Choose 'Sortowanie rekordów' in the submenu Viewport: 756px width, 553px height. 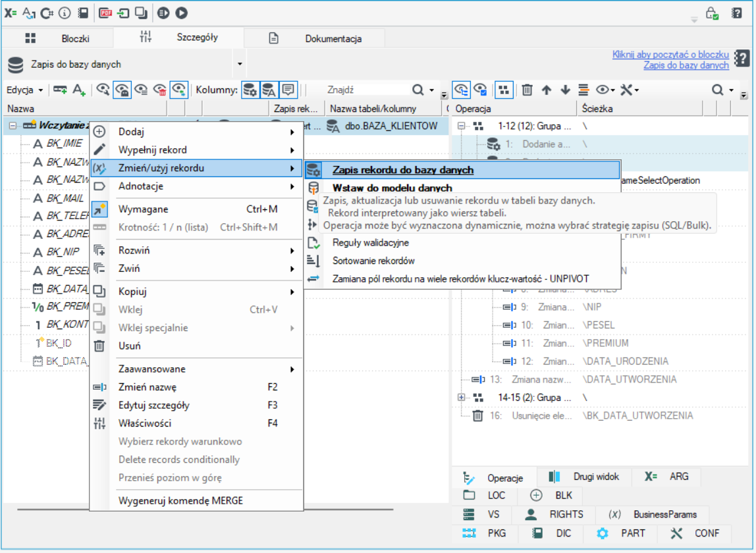click(462, 261)
